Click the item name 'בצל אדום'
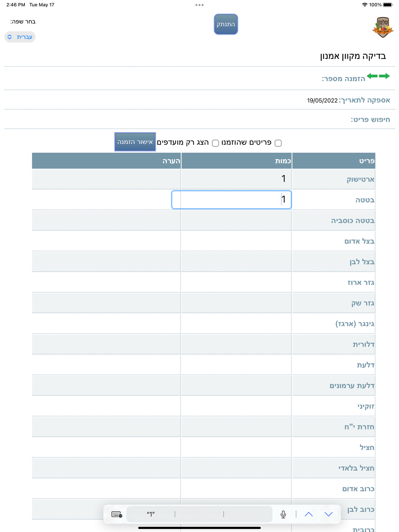 point(359,241)
